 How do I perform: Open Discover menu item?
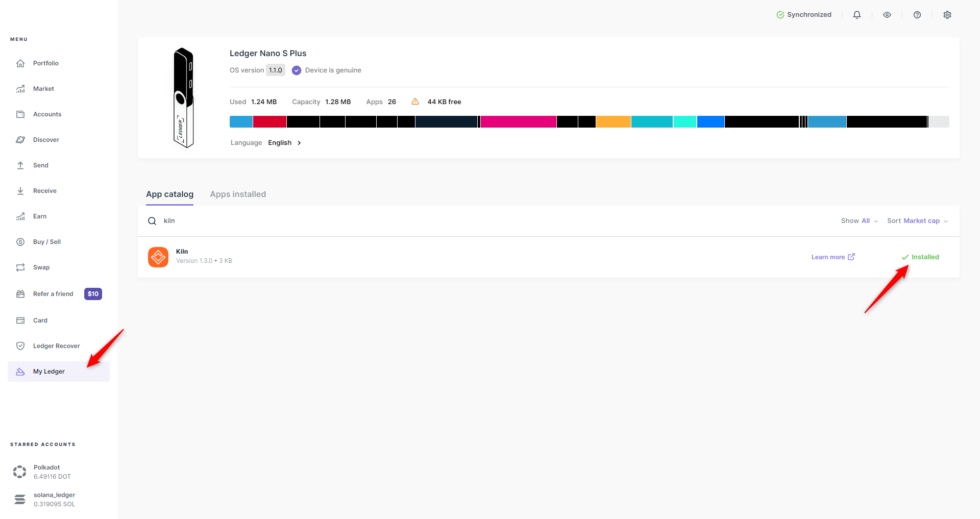pyautogui.click(x=59, y=140)
